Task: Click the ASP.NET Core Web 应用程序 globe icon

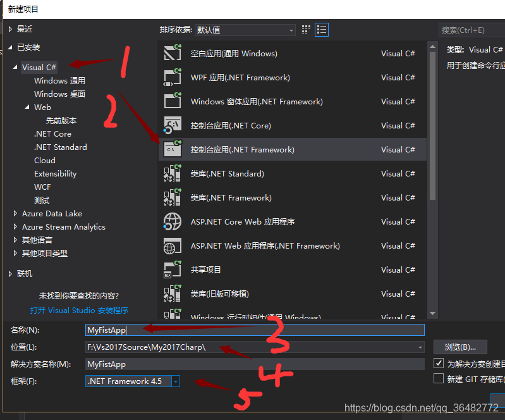Action: point(173,222)
